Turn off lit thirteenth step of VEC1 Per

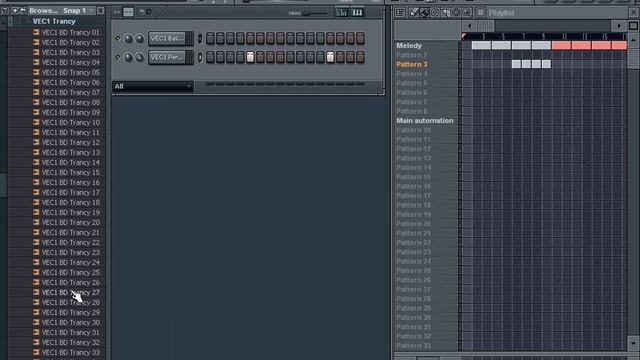[330, 57]
